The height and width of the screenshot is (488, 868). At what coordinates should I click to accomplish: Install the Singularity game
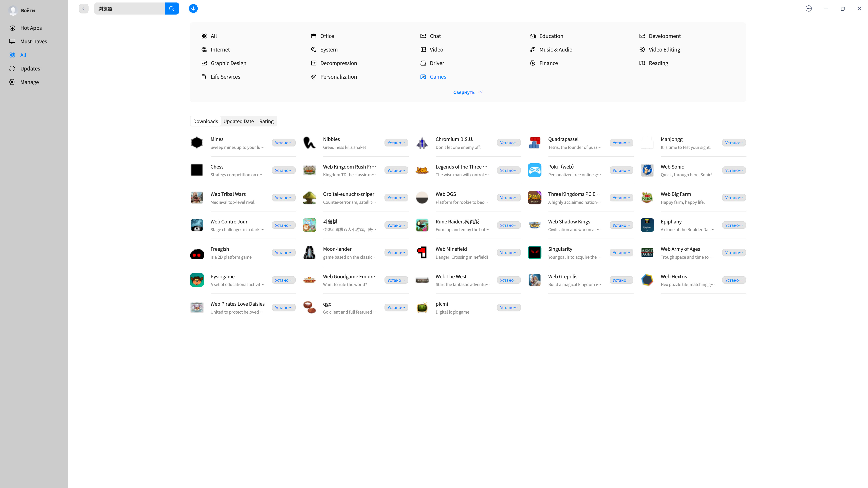tap(621, 253)
